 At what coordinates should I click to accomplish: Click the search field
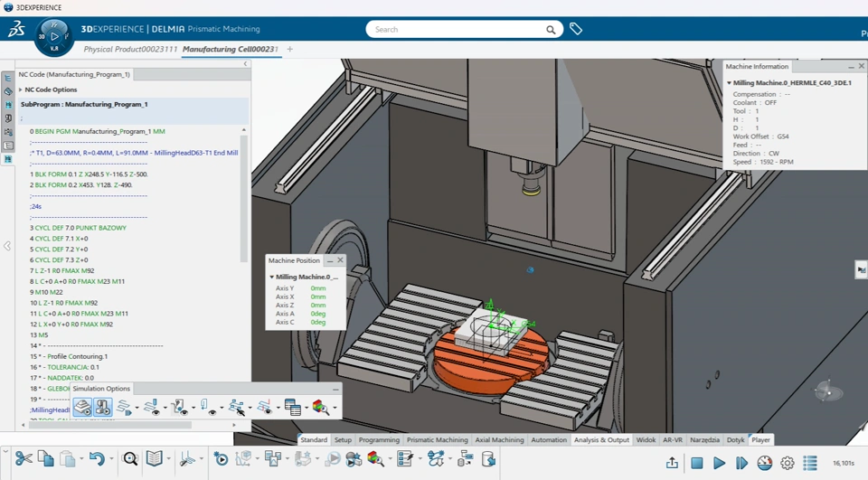tap(457, 29)
